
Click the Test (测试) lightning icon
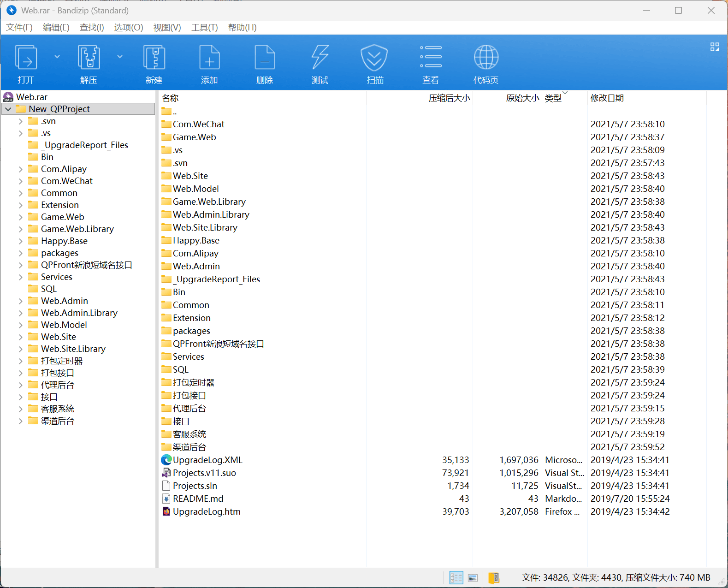coord(320,58)
